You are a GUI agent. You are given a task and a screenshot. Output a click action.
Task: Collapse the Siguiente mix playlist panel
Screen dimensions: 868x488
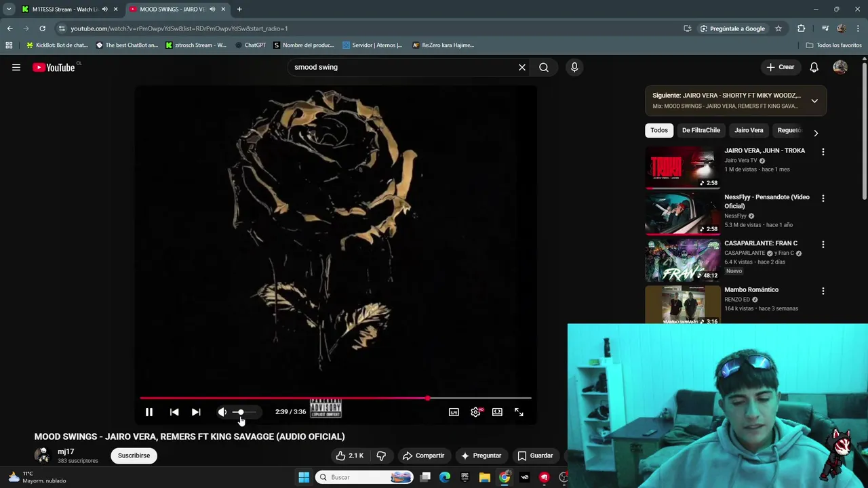(x=814, y=101)
